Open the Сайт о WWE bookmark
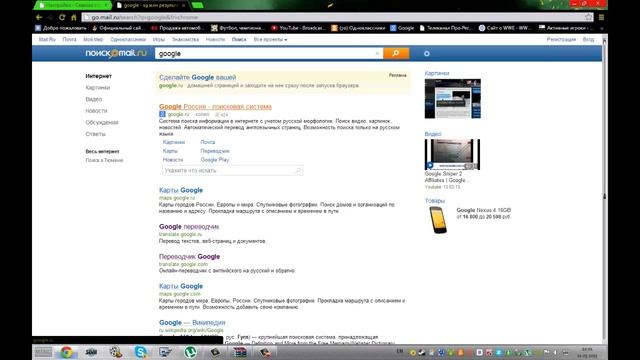The height and width of the screenshot is (360, 640). 505,28
